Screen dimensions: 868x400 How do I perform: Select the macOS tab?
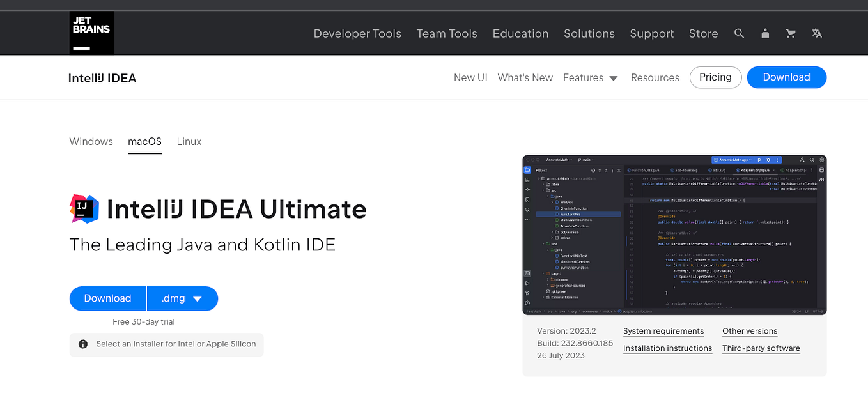[144, 141]
